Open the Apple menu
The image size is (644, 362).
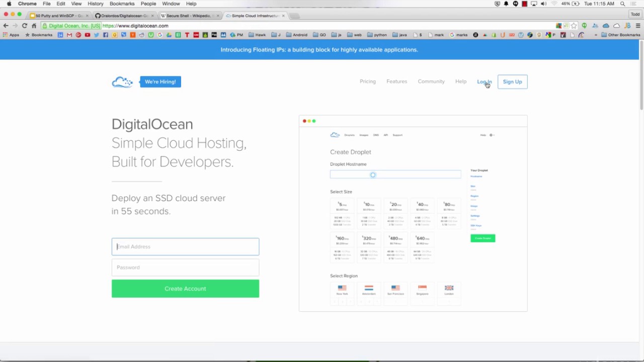click(x=9, y=4)
